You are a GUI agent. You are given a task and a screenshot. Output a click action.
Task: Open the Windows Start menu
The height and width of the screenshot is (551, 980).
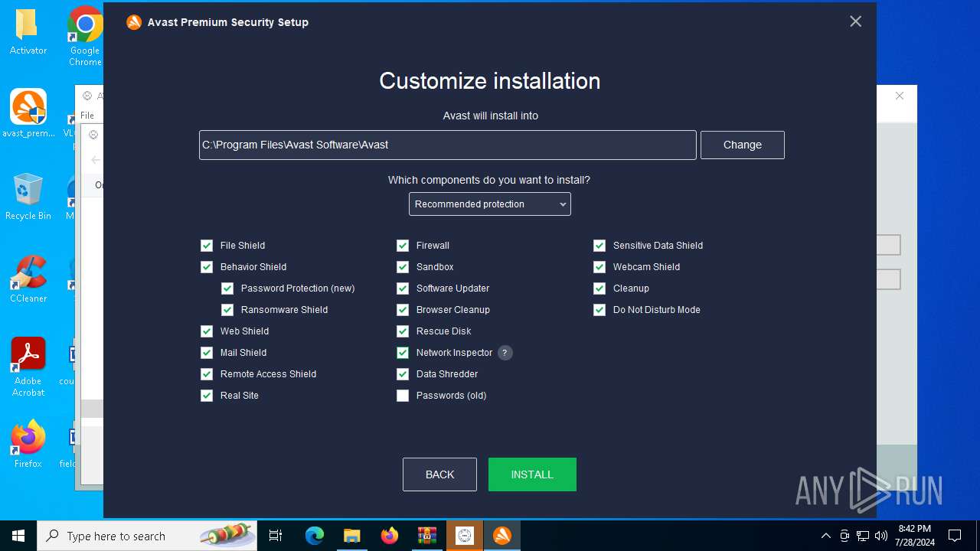18,536
